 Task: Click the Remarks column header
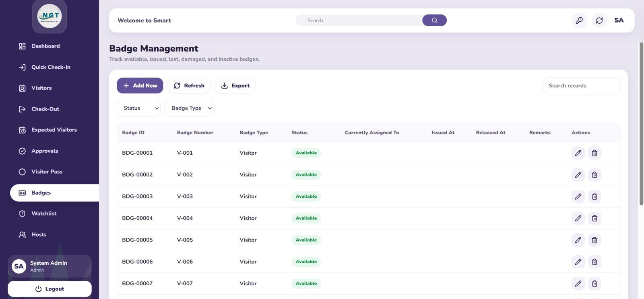pyautogui.click(x=540, y=133)
